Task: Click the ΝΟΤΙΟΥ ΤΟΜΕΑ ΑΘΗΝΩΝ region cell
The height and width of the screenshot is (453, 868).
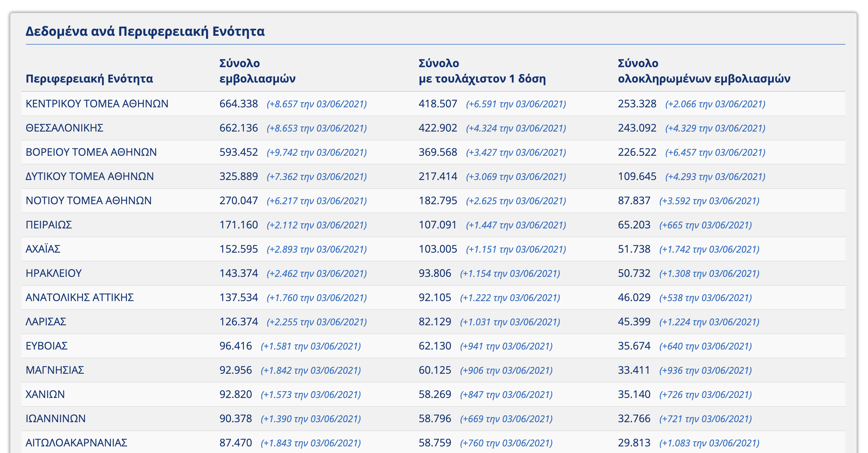Action: 88,201
